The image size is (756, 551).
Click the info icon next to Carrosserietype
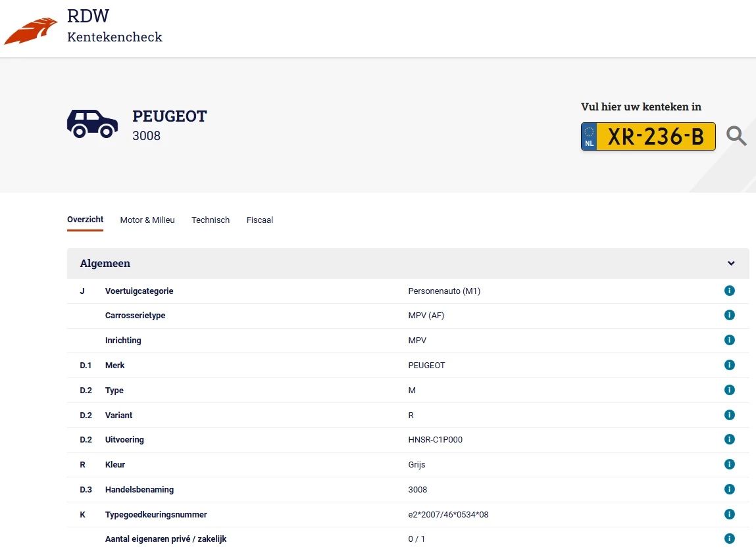click(729, 314)
